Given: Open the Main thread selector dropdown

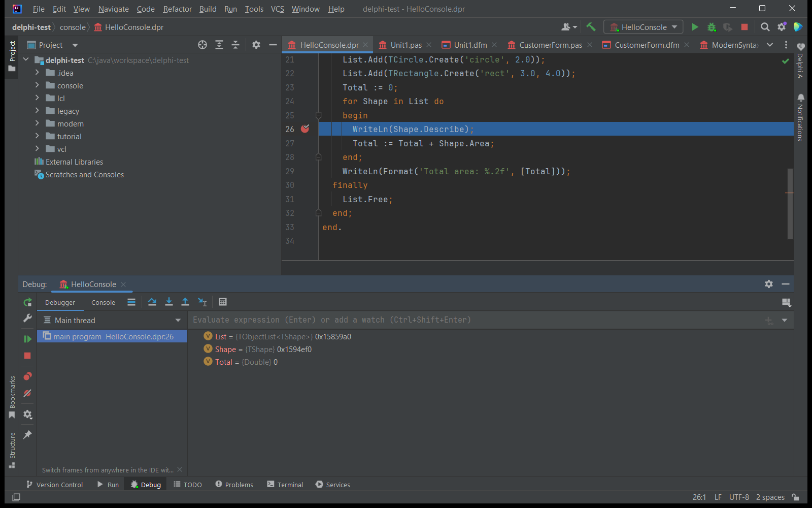Looking at the screenshot, I should [112, 320].
